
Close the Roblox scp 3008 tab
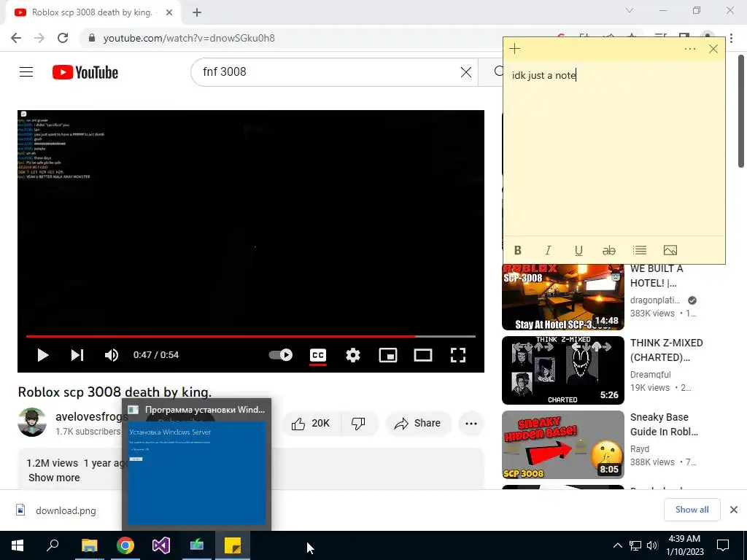point(169,13)
